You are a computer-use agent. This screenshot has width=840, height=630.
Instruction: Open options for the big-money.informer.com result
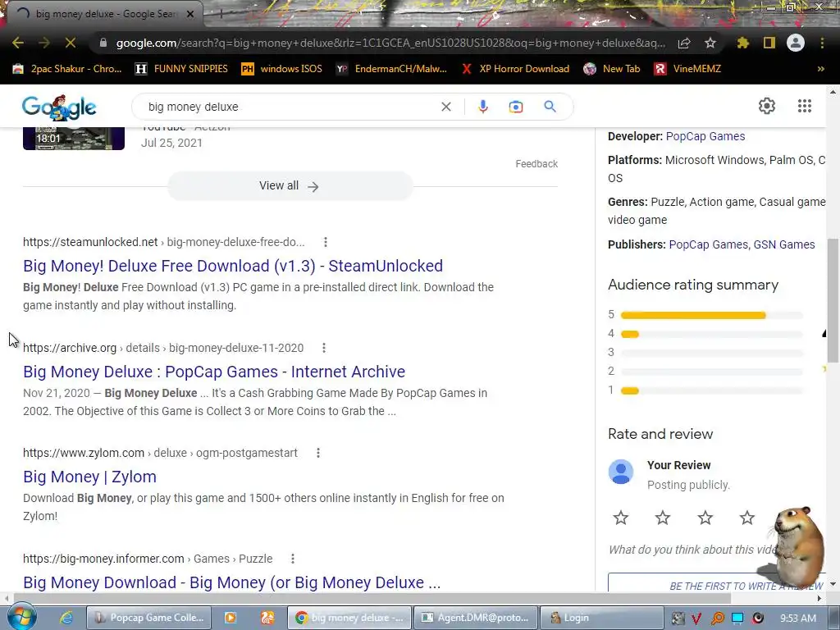pos(293,559)
